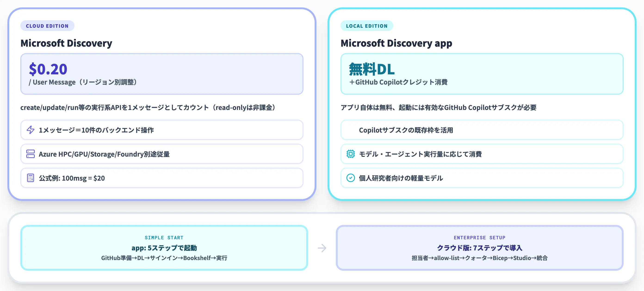Select the 1メッセージ＝10件のバックエンド操作 row
The image size is (644, 291).
coord(162,130)
